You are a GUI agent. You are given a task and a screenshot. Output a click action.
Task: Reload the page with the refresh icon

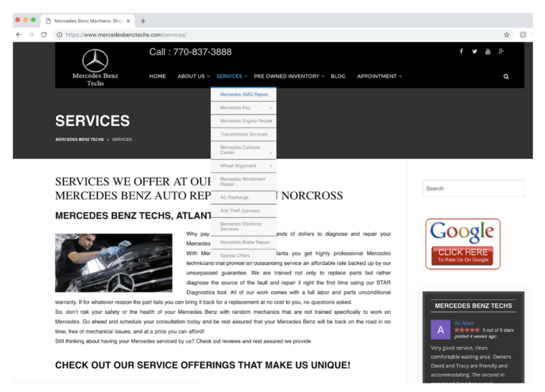point(44,34)
